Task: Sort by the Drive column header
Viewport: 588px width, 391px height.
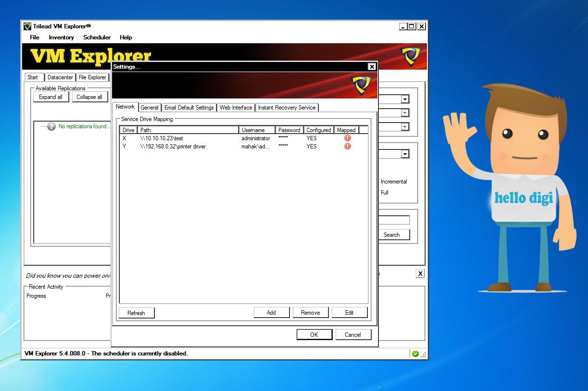Action: [x=128, y=130]
